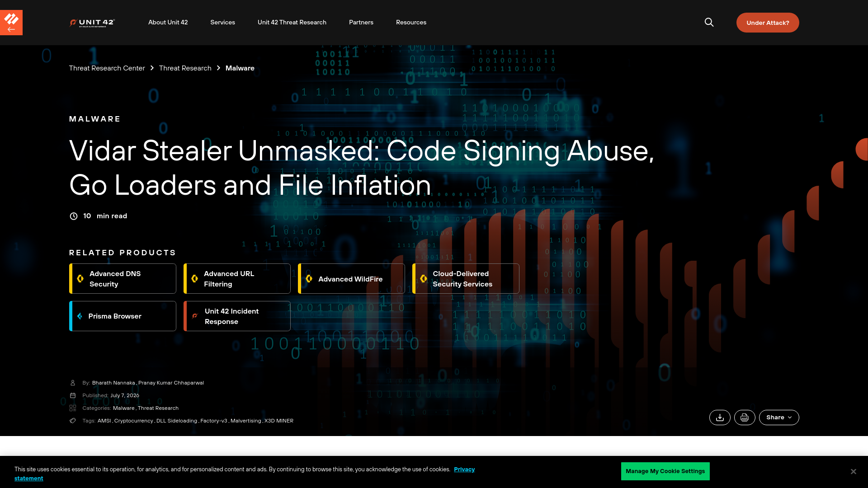Click the Factory-v3 tag
The width and height of the screenshot is (868, 488).
[214, 421]
